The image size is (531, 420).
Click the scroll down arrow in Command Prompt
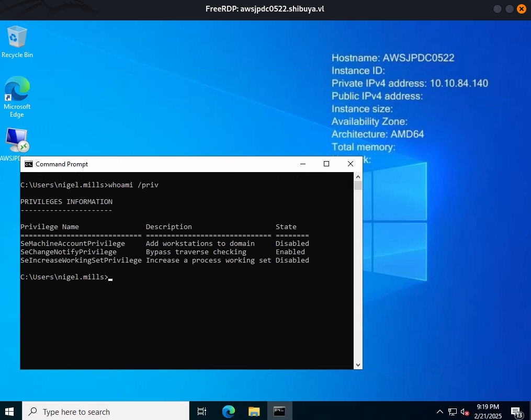click(358, 365)
